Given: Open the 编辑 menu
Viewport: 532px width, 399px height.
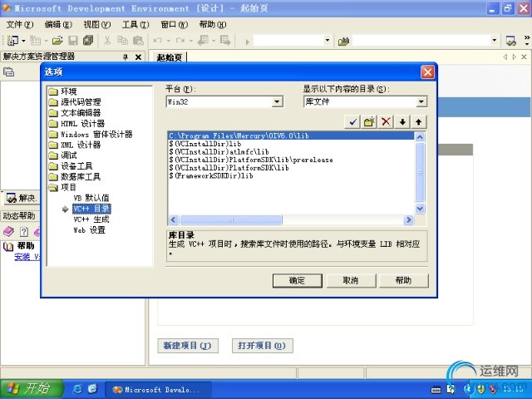Looking at the screenshot, I should [58, 24].
